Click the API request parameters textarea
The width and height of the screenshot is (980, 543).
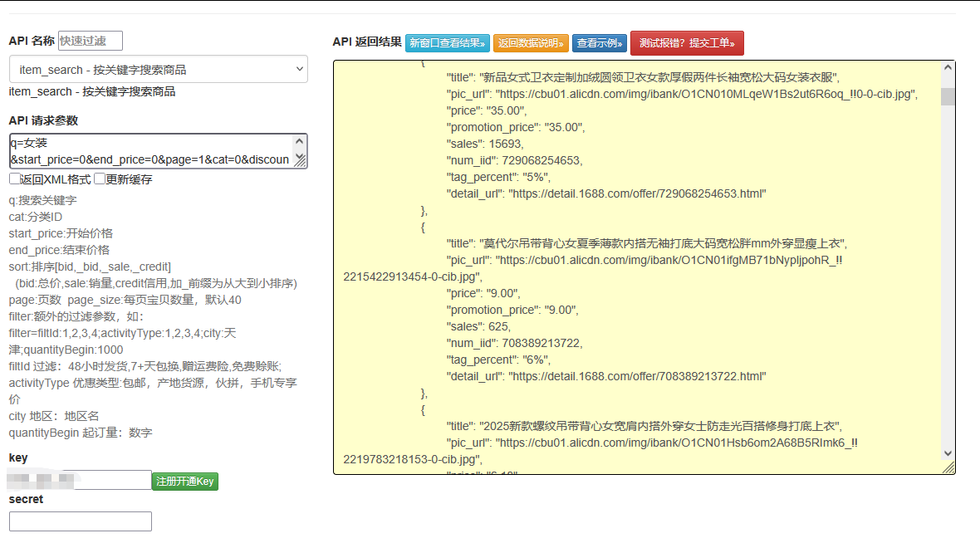(150, 150)
